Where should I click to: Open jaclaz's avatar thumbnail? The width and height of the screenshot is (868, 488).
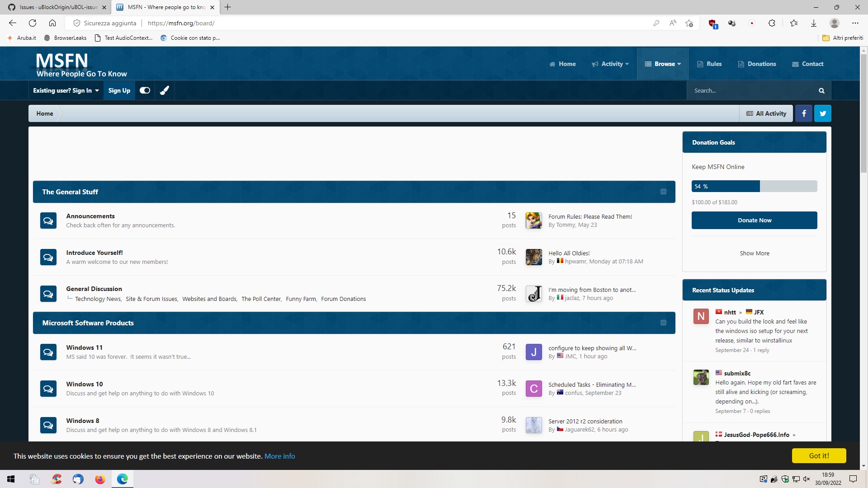[x=534, y=294]
